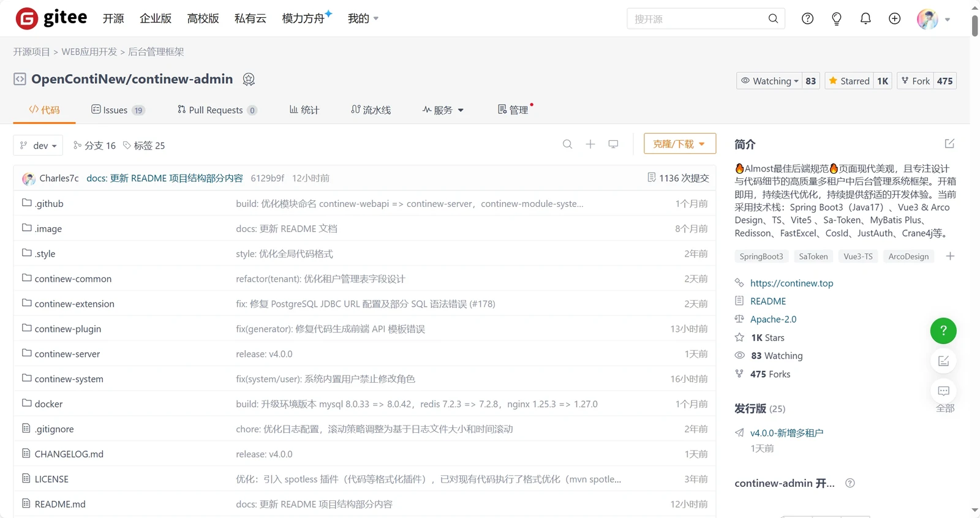Click the floating chat message icon
The height and width of the screenshot is (518, 980).
coord(943,391)
